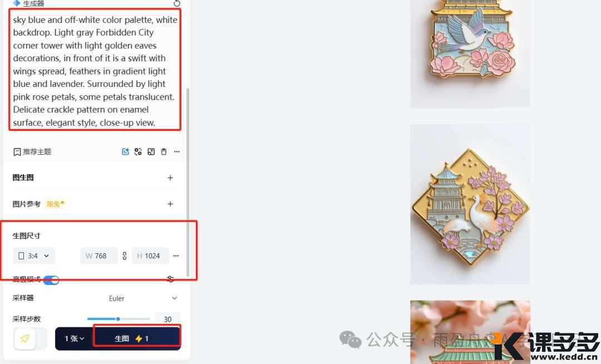
Task: Open more prompt options ellipsis
Action: (177, 152)
